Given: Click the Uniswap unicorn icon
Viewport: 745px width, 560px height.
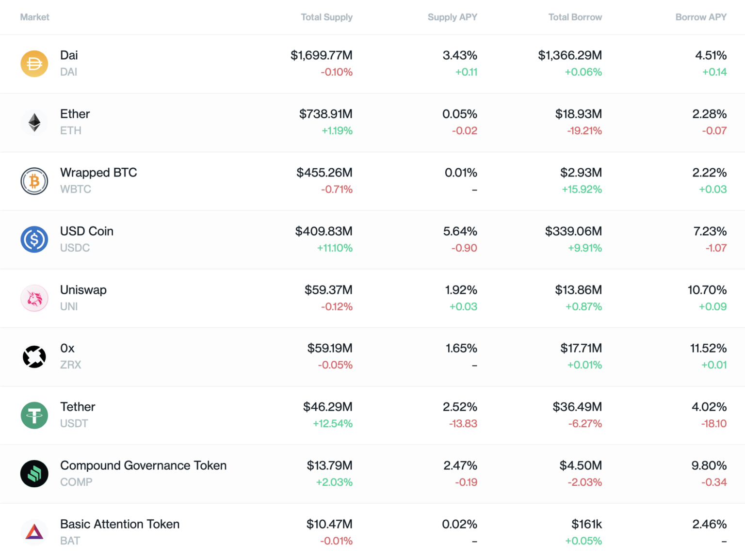Looking at the screenshot, I should 34,298.
